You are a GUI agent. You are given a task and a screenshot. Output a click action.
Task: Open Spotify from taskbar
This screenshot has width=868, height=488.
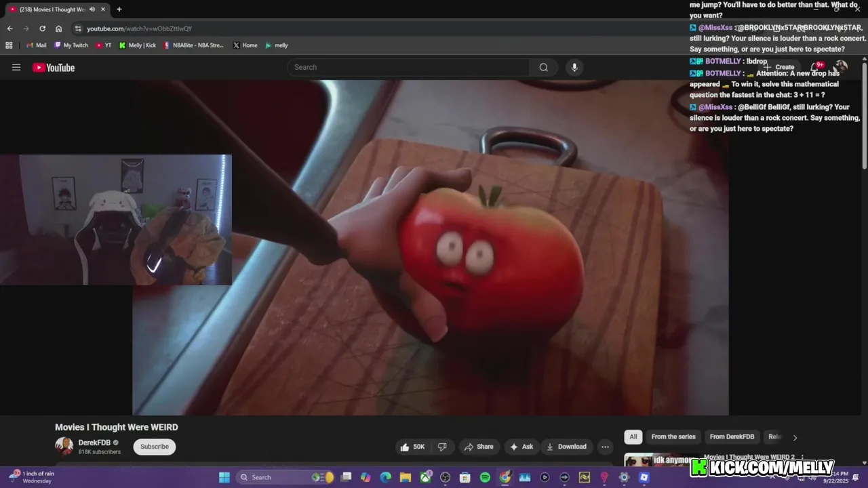click(485, 477)
